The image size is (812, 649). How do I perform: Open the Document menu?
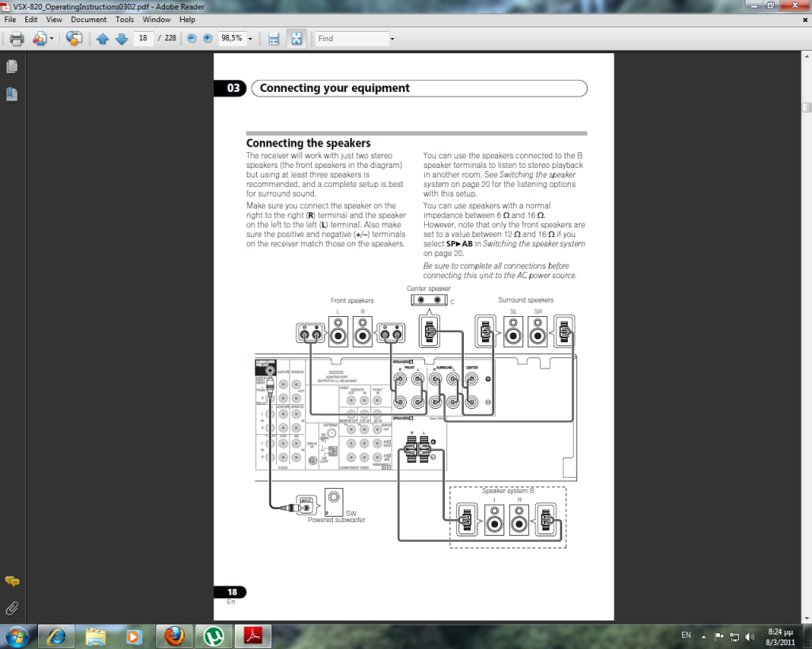89,20
